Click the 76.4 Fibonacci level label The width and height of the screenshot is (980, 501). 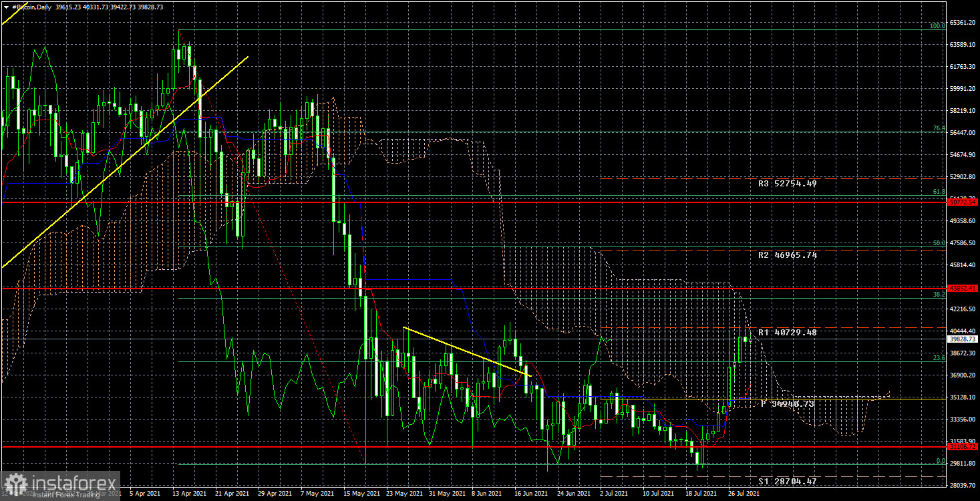pyautogui.click(x=939, y=128)
